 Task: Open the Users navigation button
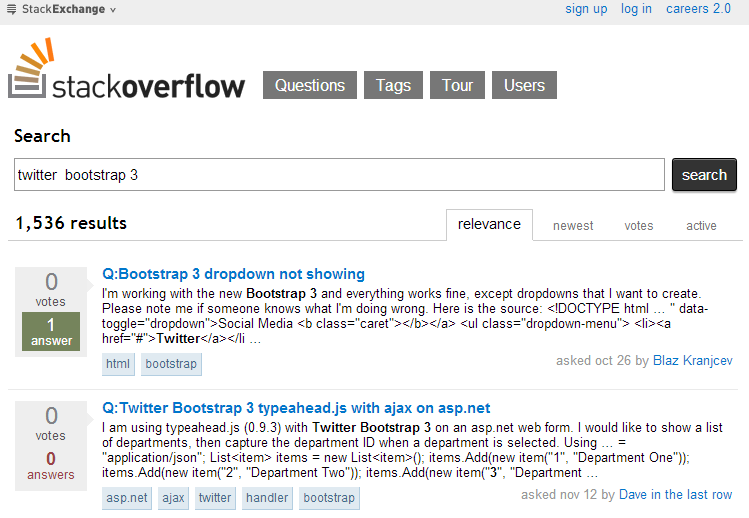tap(524, 85)
